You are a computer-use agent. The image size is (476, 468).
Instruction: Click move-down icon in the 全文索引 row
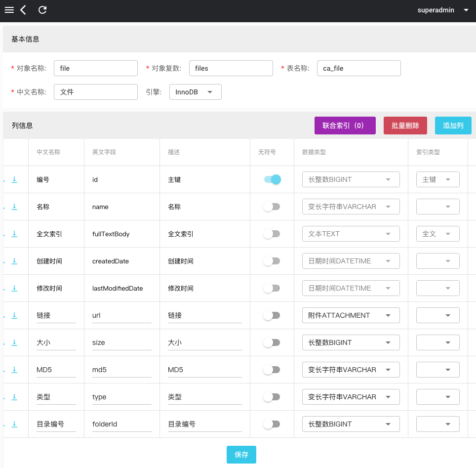point(14,234)
